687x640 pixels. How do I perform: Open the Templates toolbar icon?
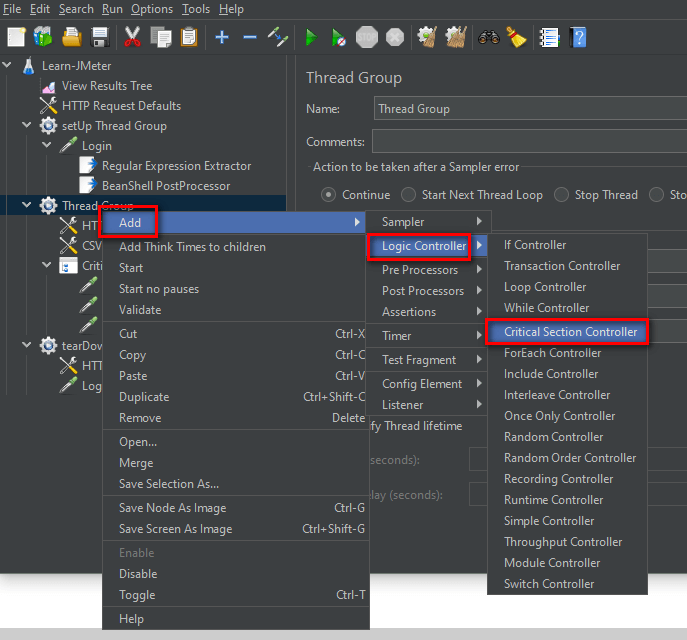(x=43, y=37)
